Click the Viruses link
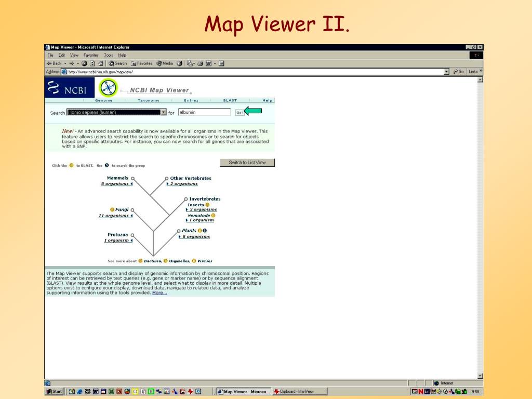Image resolution: width=532 pixels, height=399 pixels. tap(205, 261)
